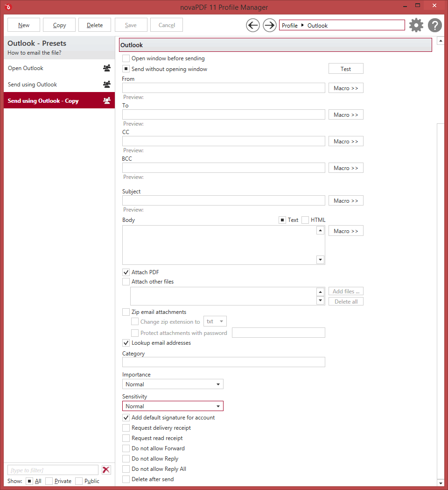Toggle Add default signature for account
Viewport: 448px width, 490px height.
coord(126,418)
